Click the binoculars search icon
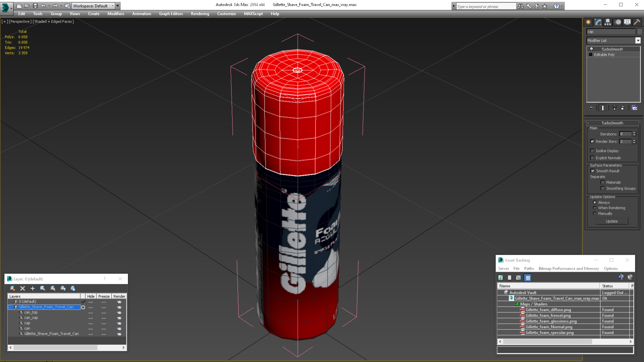 coord(521,6)
